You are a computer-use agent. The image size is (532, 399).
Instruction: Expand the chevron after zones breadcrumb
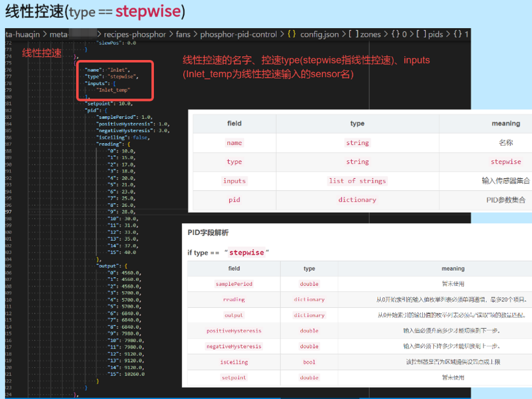pyautogui.click(x=386, y=34)
